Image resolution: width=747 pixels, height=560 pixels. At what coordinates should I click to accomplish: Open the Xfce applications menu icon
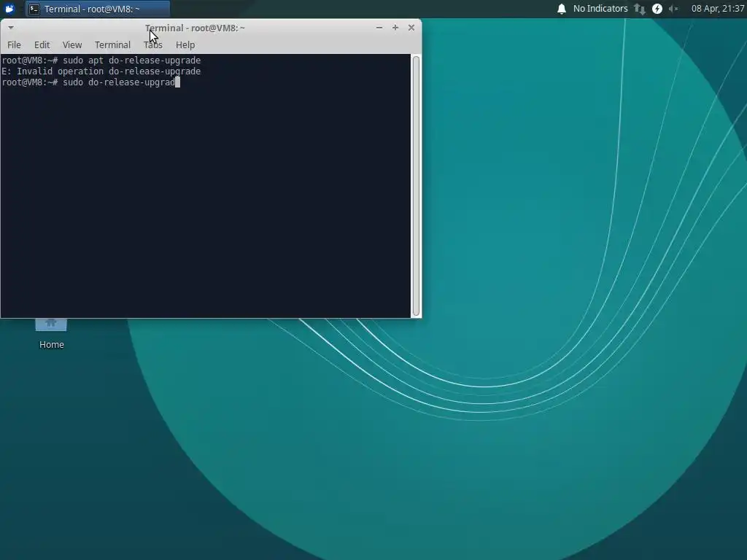coord(9,9)
